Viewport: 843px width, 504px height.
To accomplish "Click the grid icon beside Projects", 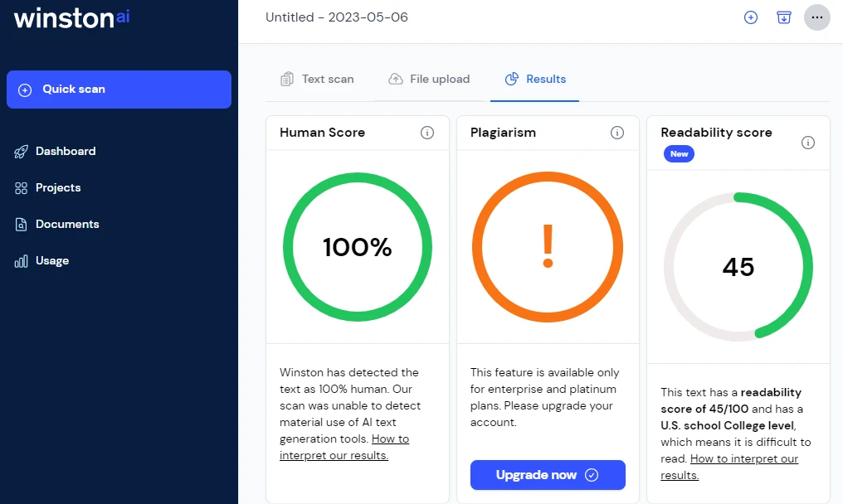I will point(21,188).
